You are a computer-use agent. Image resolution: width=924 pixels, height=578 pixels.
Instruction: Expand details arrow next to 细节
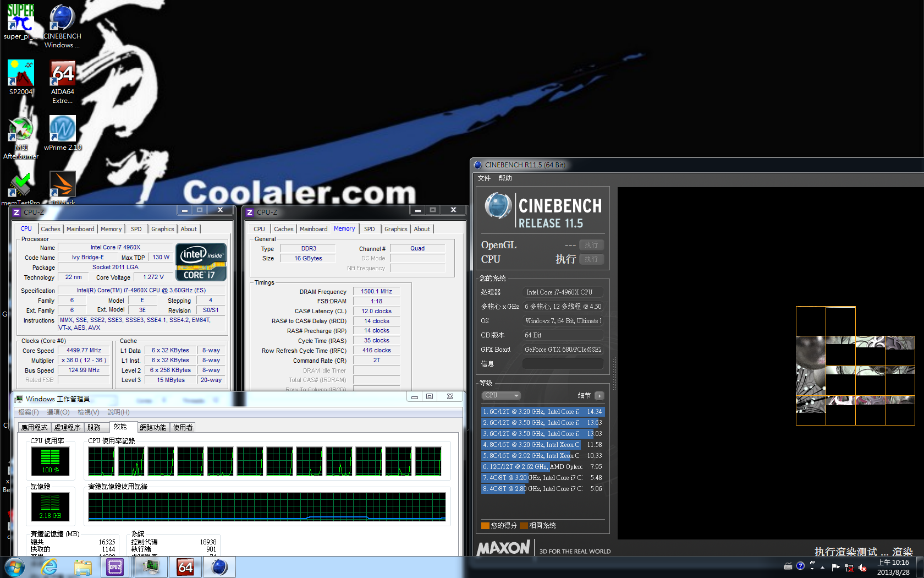[599, 395]
